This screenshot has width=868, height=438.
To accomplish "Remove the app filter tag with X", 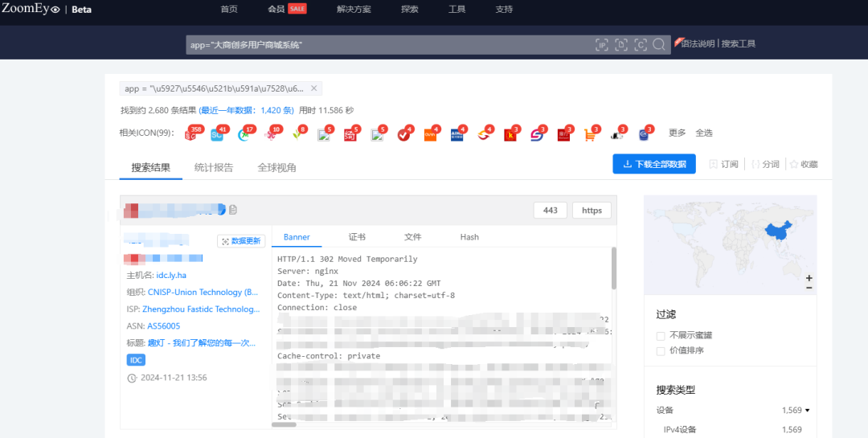I will point(313,88).
